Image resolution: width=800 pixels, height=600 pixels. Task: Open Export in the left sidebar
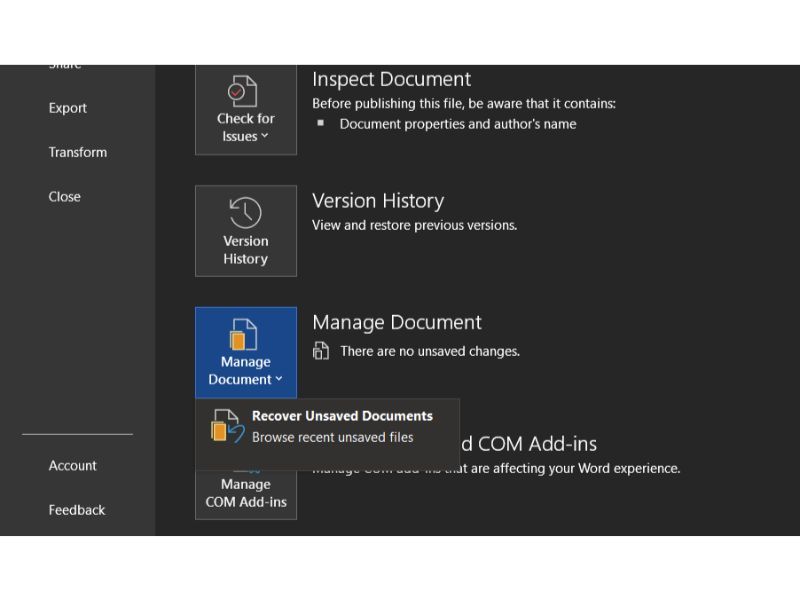click(68, 108)
